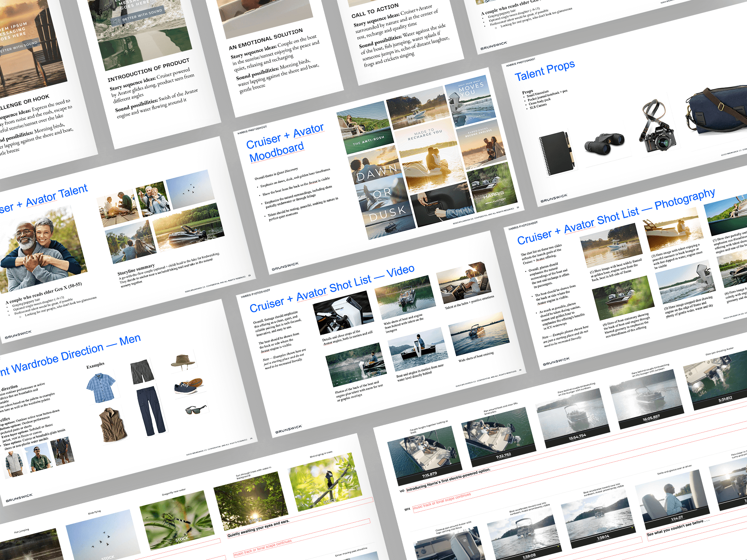Viewport: 747px width, 560px height.
Task: Click 'Quietly awaiting your eyes and ears.' line
Action: [x=258, y=528]
